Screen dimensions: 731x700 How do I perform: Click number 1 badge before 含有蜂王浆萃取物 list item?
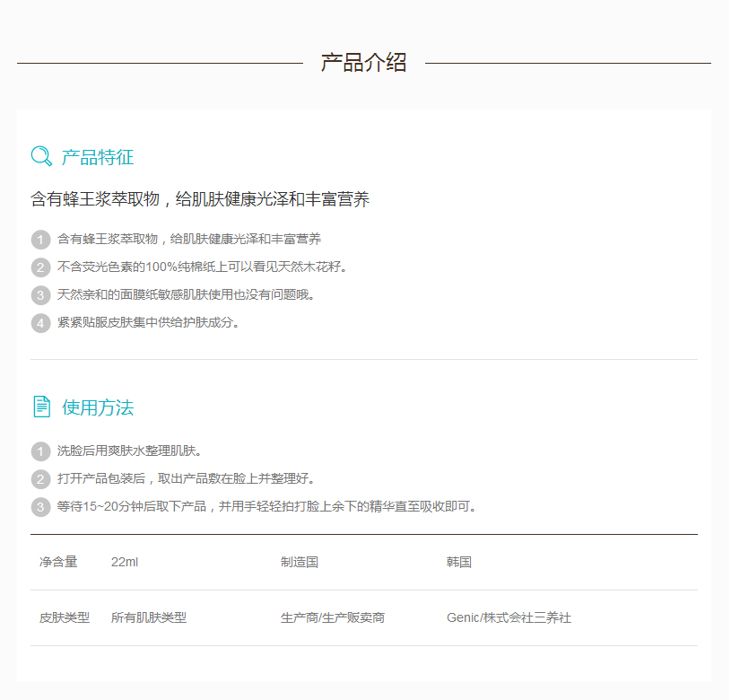pos(40,240)
